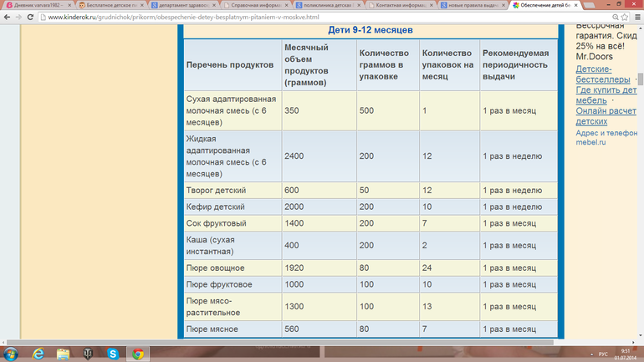Screen dimensions: 644x362
Task: Click the horizontal scrollbar right arrow
Action: [633, 342]
